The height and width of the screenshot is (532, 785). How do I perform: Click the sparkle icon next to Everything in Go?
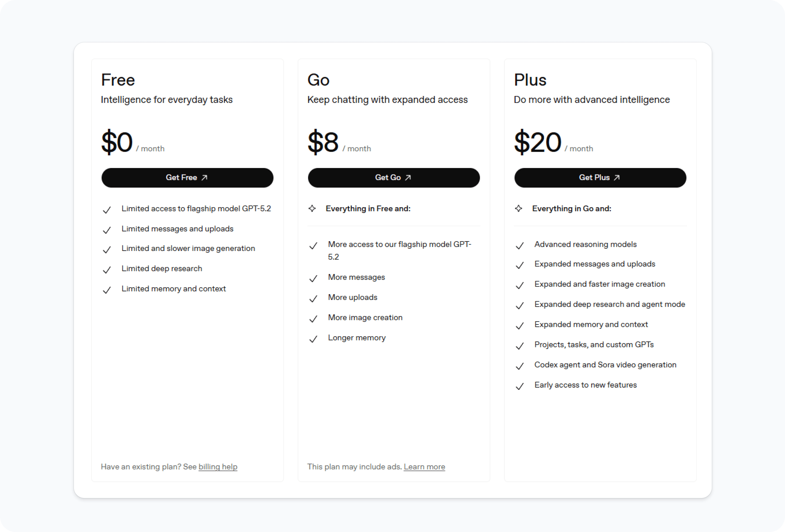pos(518,208)
